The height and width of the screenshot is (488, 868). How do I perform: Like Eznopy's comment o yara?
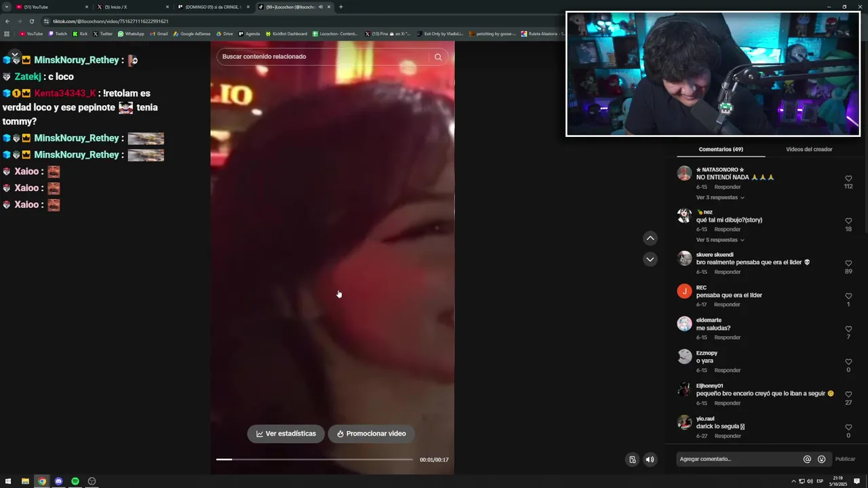pos(848,362)
